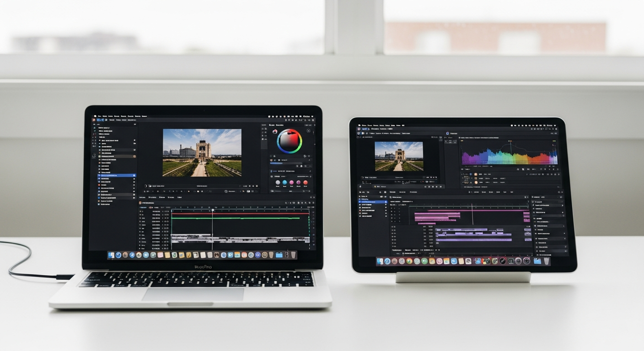Viewport: 644px width, 351px height.
Task: Click the Apple menu on the laptop menu bar
Action: coord(96,117)
